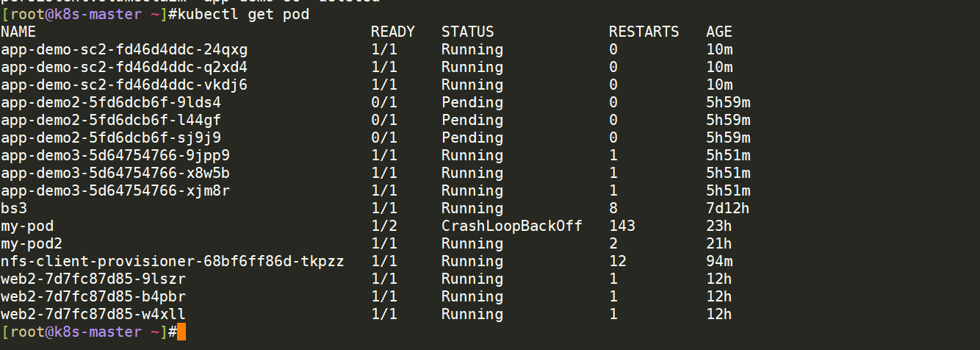This screenshot has height=350, width=980.
Task: Click the AGE column header
Action: click(719, 32)
